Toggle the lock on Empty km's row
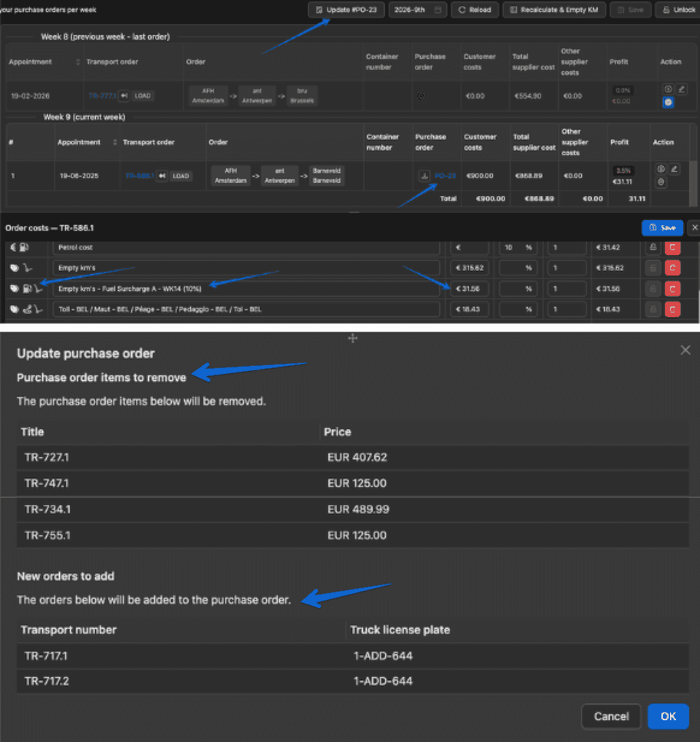Image resolution: width=700 pixels, height=742 pixels. point(653,267)
